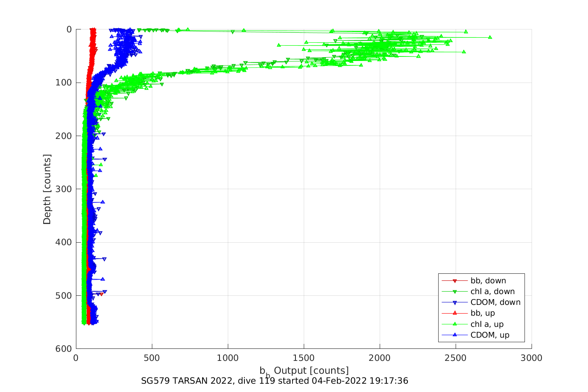Image resolution: width=588 pixels, height=392 pixels.
Task: Click the red bb outlier marker near 500 depth
Action: [x=102, y=294]
